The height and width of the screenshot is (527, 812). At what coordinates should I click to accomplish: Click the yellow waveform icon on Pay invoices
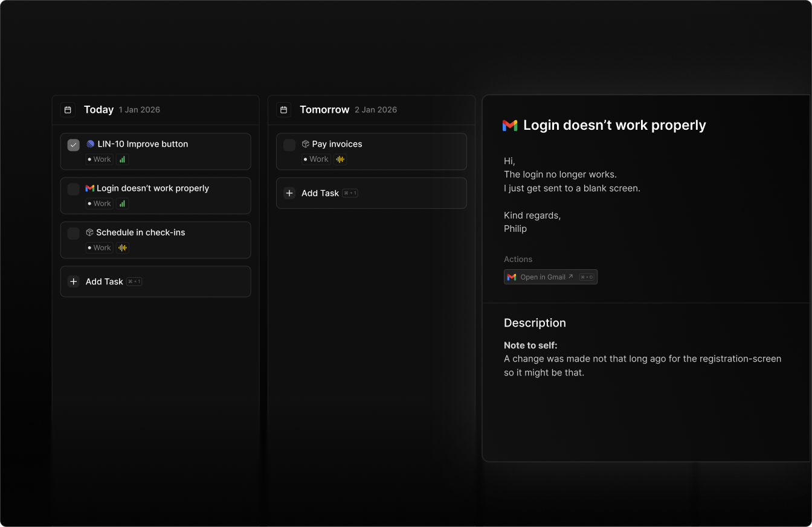pos(340,159)
